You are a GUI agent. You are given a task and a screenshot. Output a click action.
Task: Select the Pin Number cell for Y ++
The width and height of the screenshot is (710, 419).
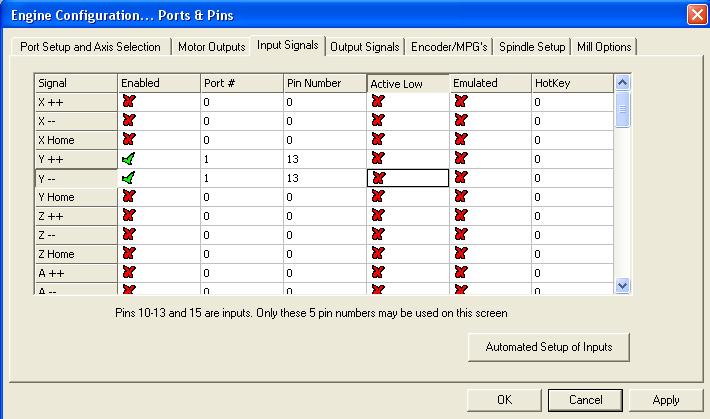[324, 158]
